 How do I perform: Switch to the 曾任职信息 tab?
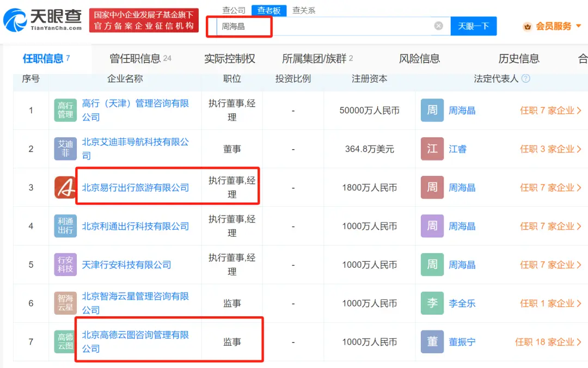click(140, 58)
